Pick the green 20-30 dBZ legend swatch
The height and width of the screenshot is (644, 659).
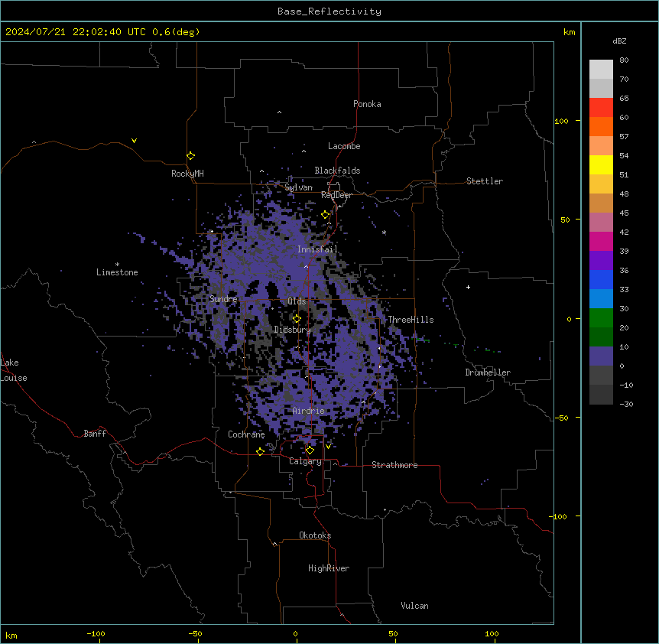click(x=601, y=318)
